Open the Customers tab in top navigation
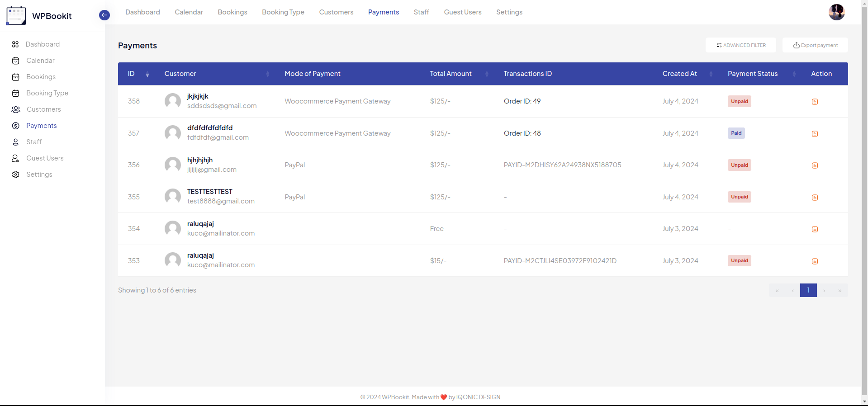Image resolution: width=868 pixels, height=406 pixels. point(336,12)
